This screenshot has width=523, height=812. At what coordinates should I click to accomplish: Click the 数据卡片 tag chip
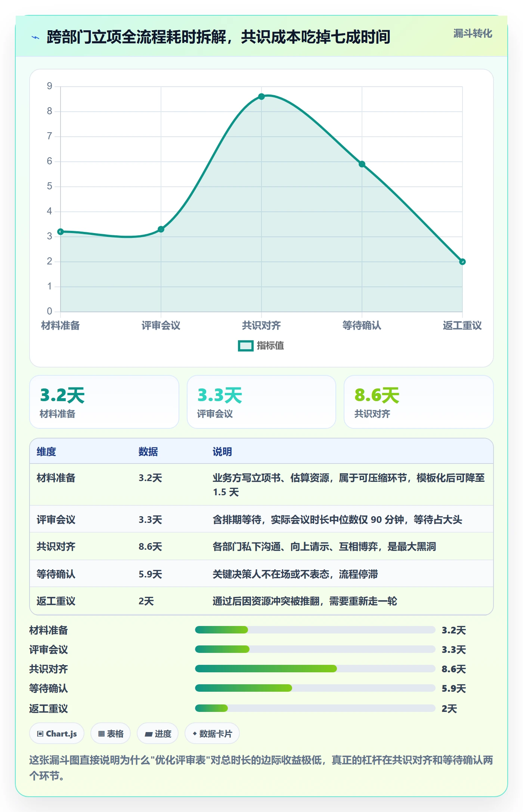pyautogui.click(x=212, y=734)
